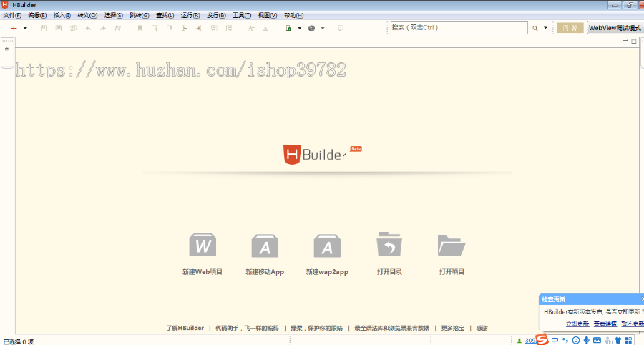Click the emoji smiley icon in IME bar
The height and width of the screenshot is (345, 644).
[576, 340]
